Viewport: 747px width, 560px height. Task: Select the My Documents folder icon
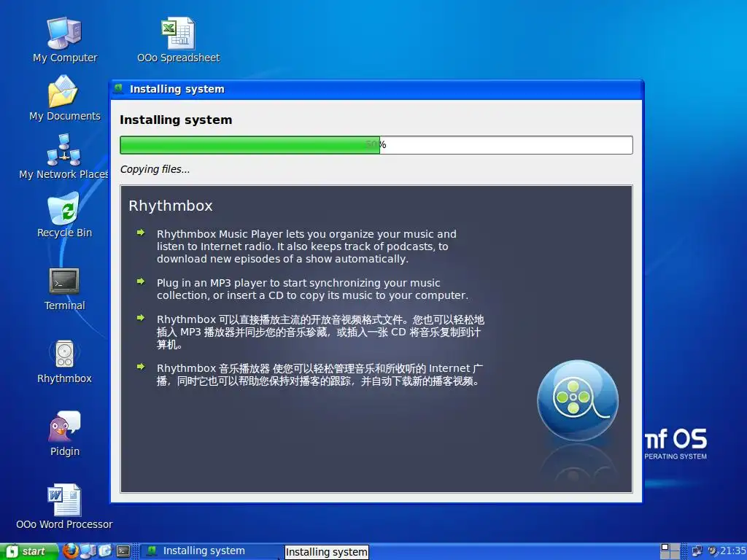tap(65, 98)
